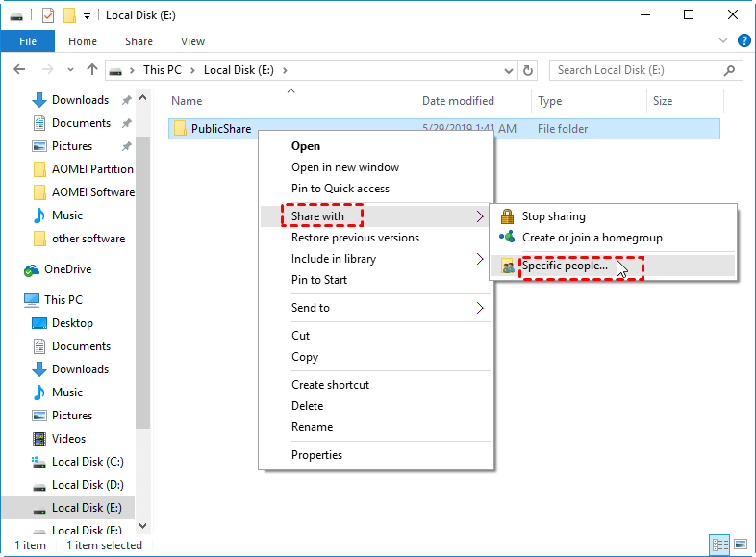Viewport: 756px width, 557px height.
Task: Click the New folder quick access icon
Action: pos(69,15)
